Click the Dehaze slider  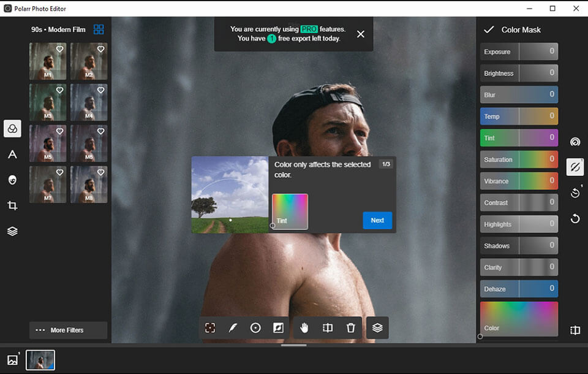pyautogui.click(x=519, y=289)
